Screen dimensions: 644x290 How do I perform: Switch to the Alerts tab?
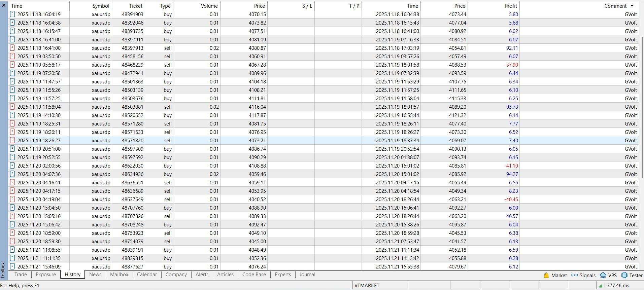(x=202, y=275)
